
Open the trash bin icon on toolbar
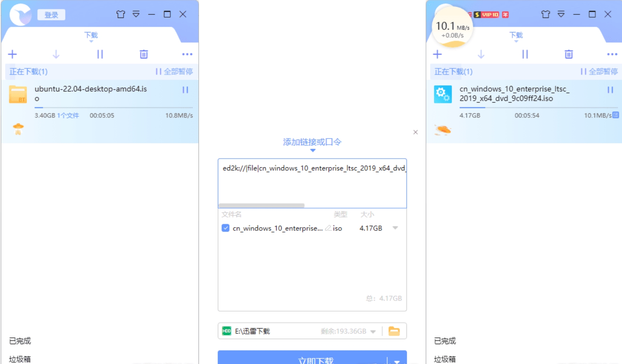point(143,54)
